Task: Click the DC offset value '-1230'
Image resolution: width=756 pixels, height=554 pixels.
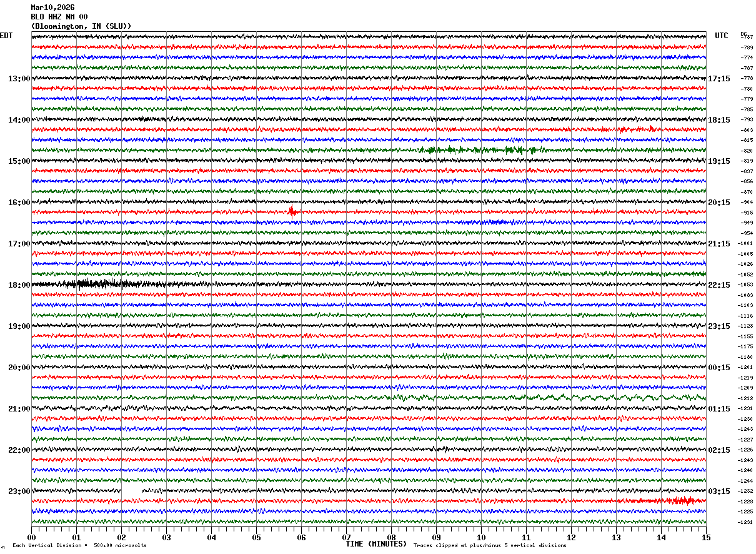Action: pos(745,419)
